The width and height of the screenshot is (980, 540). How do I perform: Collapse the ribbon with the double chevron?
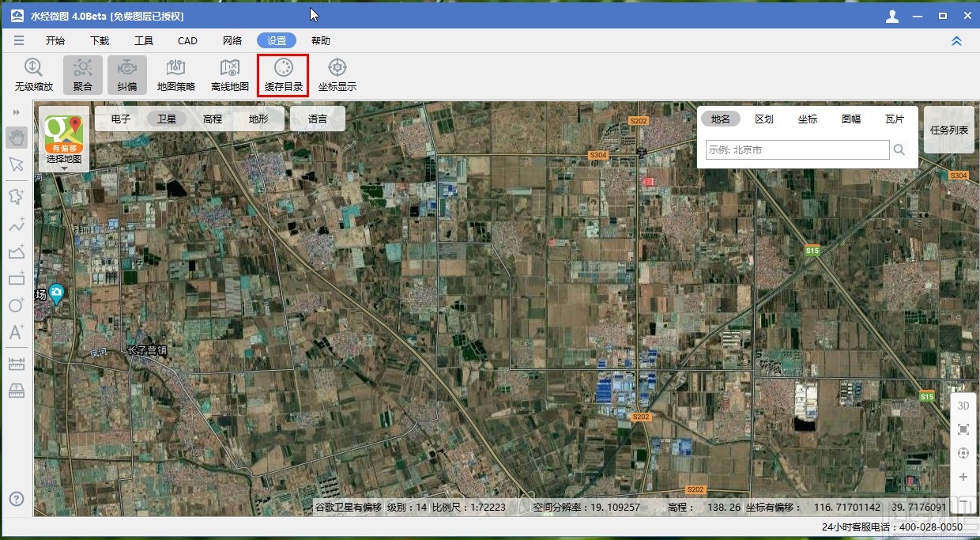956,41
